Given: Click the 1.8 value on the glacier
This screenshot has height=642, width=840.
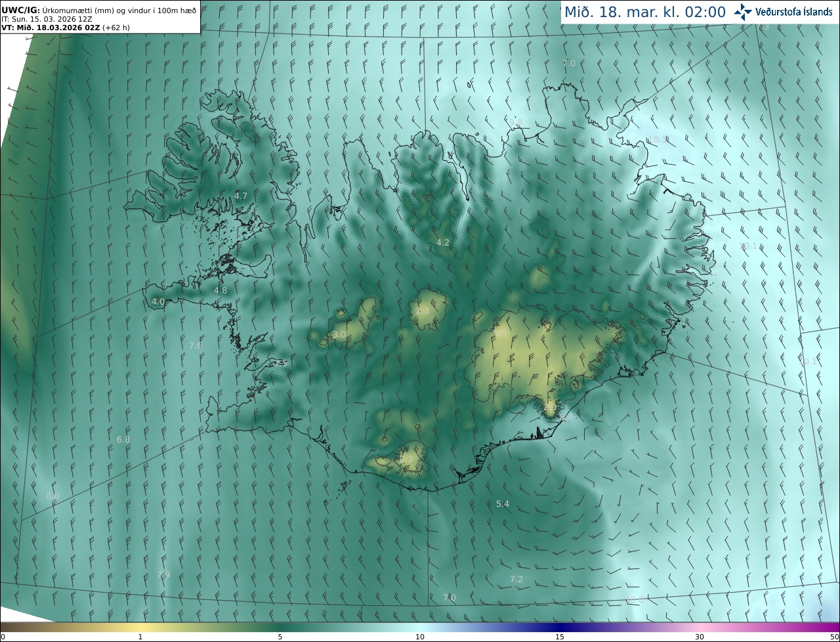Looking at the screenshot, I should 500,333.
